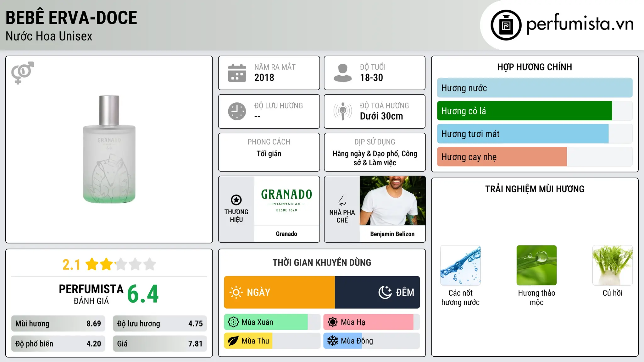Click the perfumista.vn bottle logo icon

[x=506, y=25]
